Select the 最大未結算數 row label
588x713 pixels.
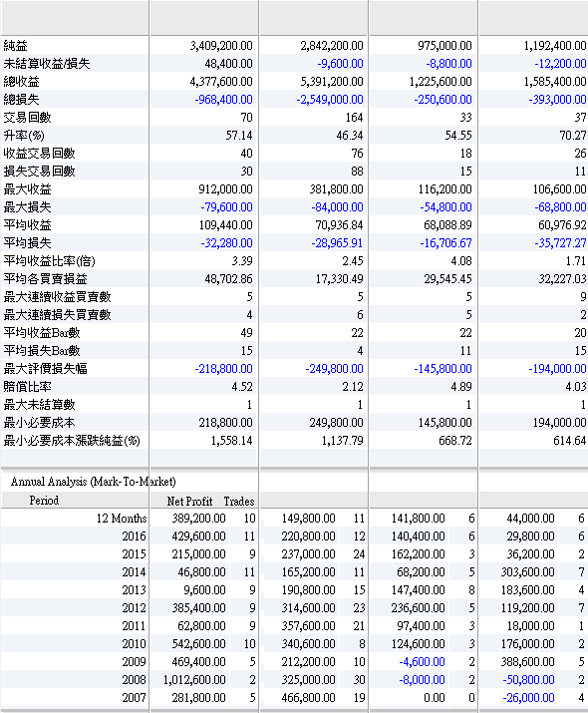click(x=39, y=405)
